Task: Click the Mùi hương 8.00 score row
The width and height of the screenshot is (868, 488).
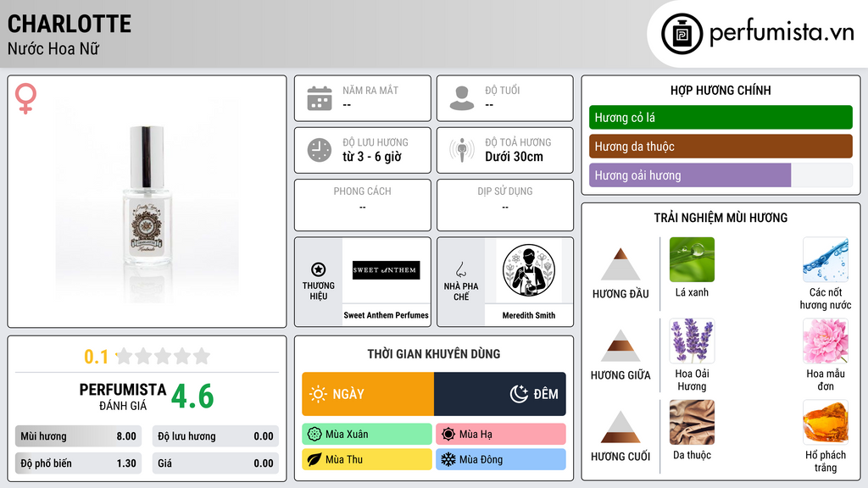Action: point(78,436)
